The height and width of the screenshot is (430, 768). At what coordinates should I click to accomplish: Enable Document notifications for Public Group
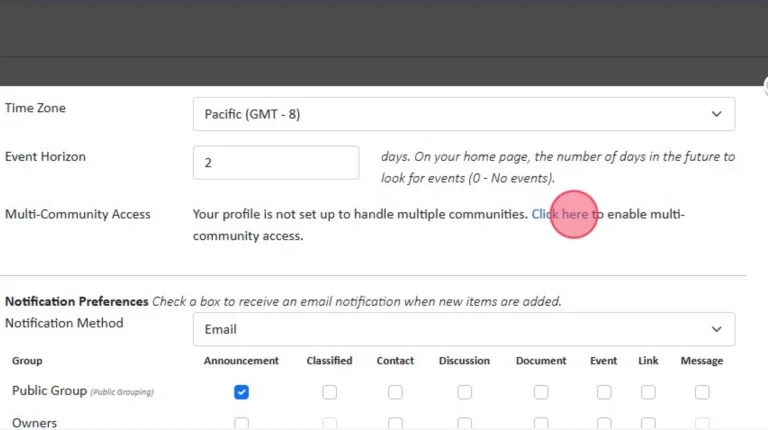pyautogui.click(x=541, y=392)
